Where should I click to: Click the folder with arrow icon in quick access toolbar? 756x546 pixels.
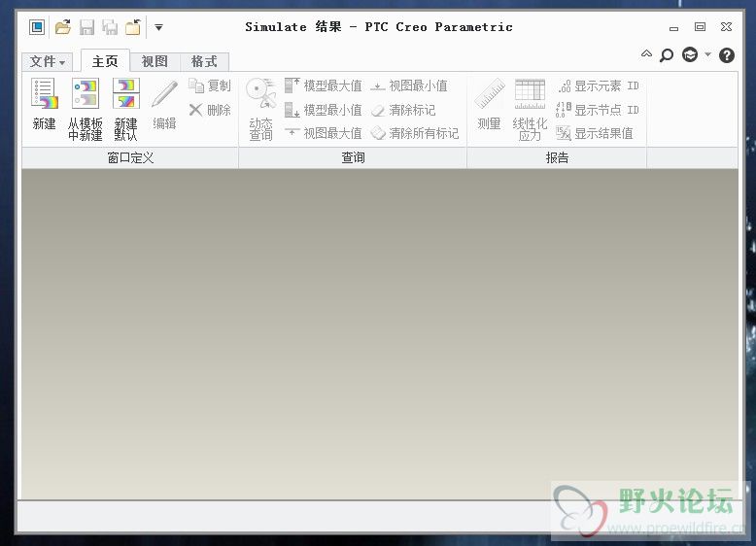coord(133,27)
